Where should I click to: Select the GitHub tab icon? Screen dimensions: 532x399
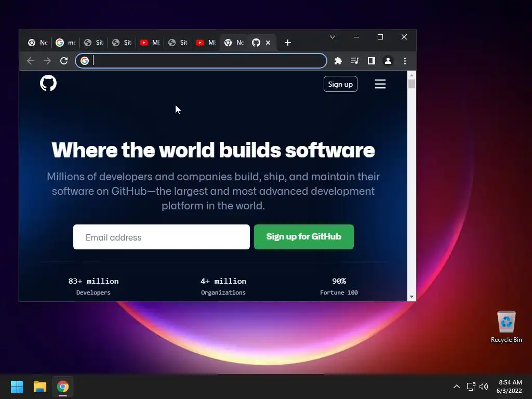pyautogui.click(x=256, y=43)
